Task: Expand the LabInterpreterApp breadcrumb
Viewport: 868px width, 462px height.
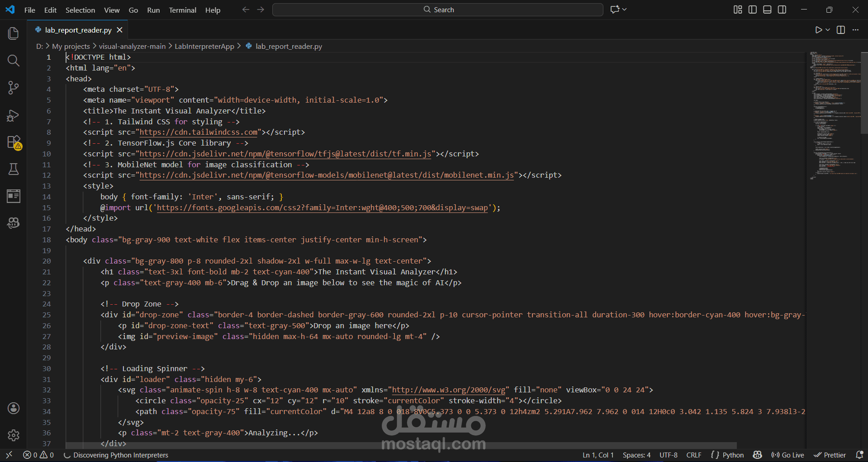Action: click(204, 46)
